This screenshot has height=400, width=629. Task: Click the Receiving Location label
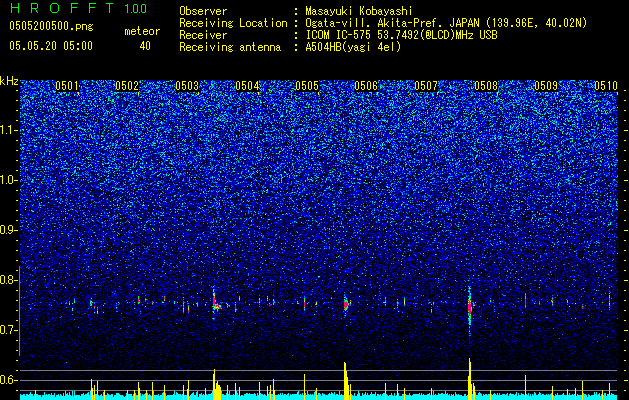click(233, 23)
